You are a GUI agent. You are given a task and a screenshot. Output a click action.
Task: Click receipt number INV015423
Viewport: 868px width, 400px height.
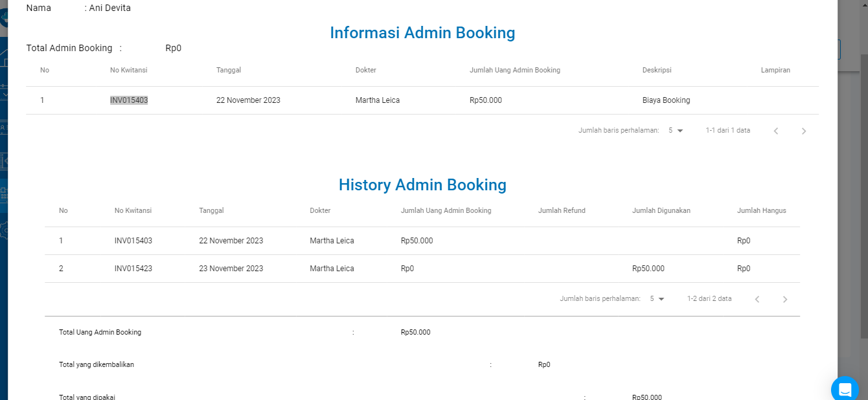(x=133, y=269)
